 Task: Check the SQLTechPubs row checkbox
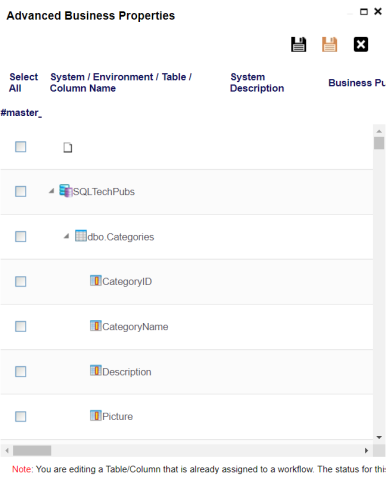[21, 191]
